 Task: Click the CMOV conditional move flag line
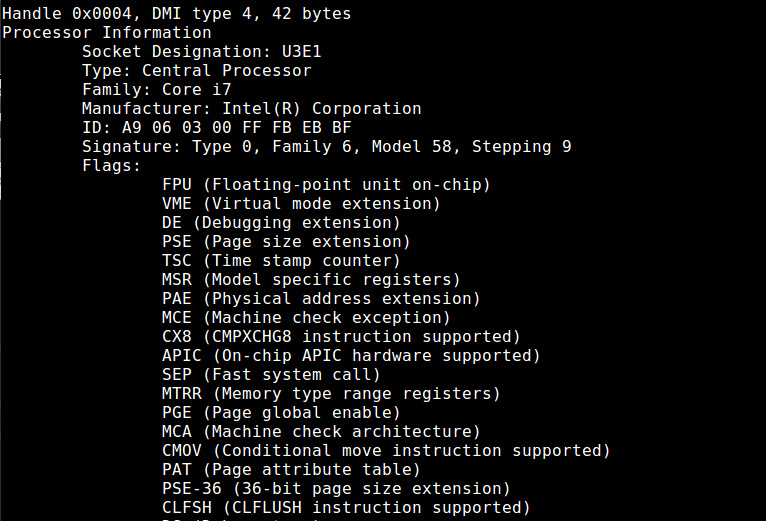[371, 451]
